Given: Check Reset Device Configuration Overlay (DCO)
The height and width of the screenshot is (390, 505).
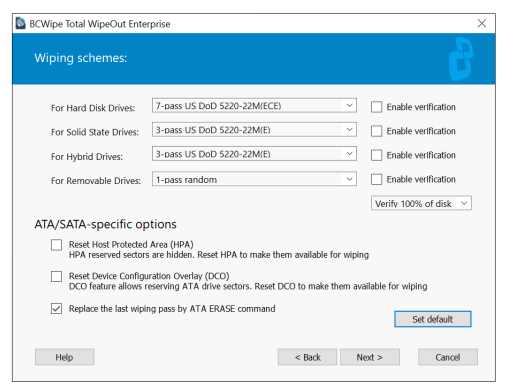Looking at the screenshot, I should [56, 276].
